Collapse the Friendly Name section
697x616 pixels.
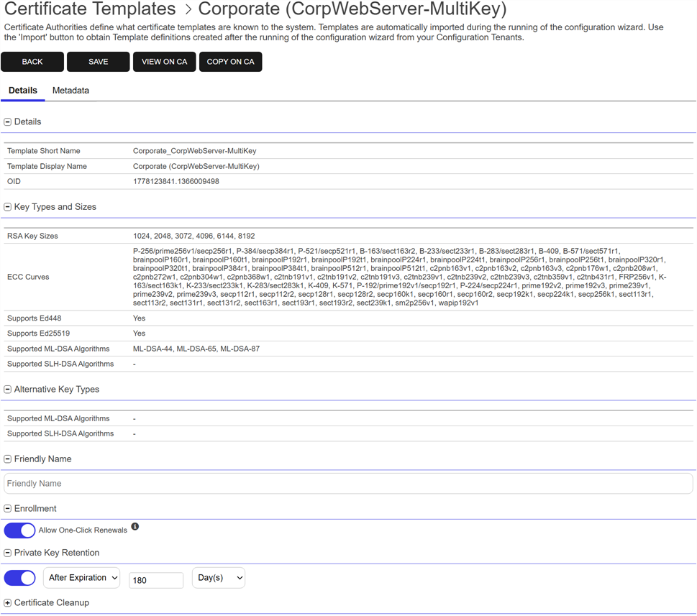click(8, 459)
